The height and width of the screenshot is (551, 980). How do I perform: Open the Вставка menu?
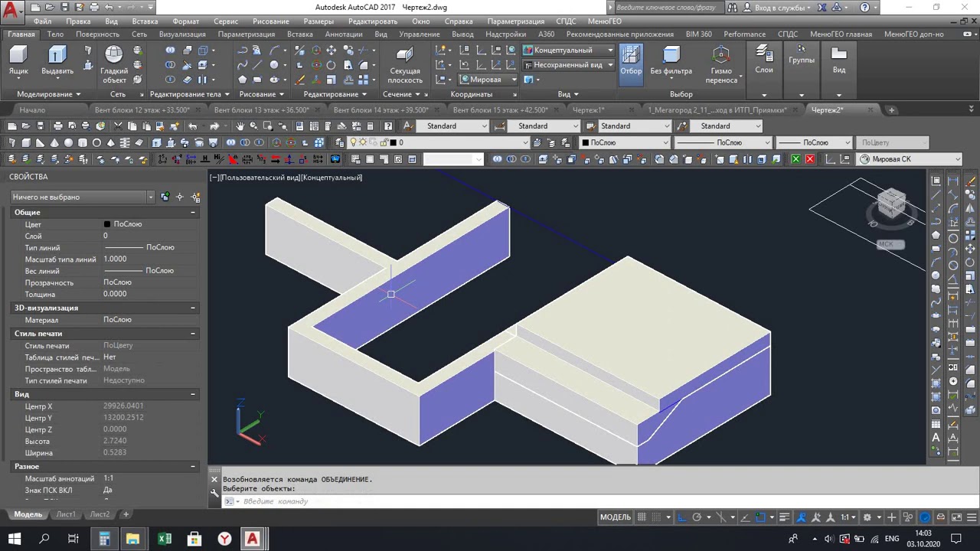[145, 21]
